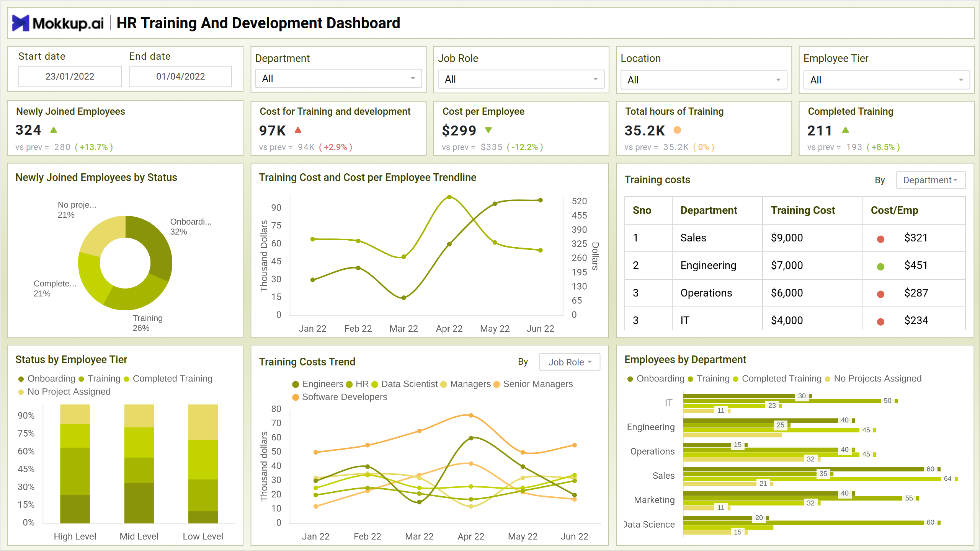Toggle Completed Training legend in Status by Employee Tier
Viewport: 980px width, 551px height.
click(168, 379)
